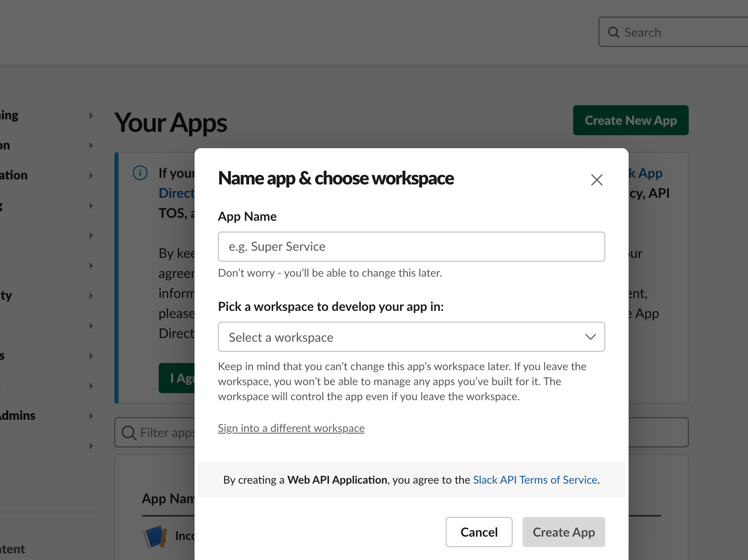This screenshot has width=748, height=560.
Task: Click the magnifier icon in Filter apps
Action: tap(129, 433)
